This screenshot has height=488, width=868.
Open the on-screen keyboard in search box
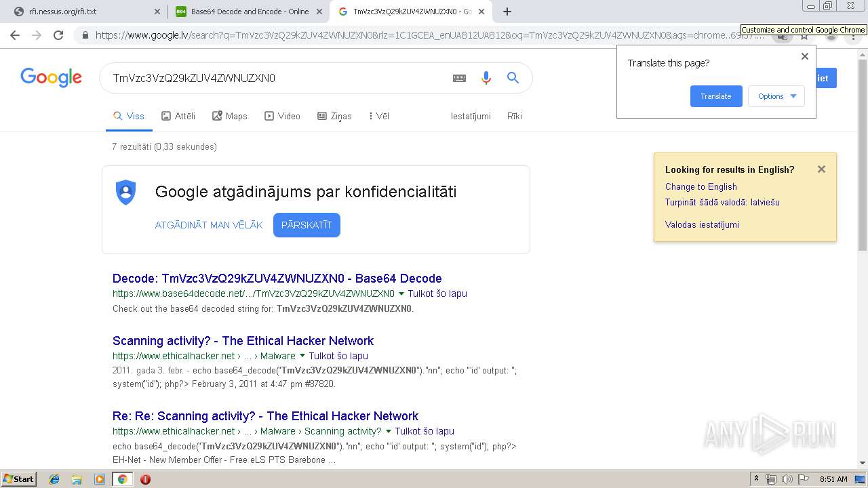click(x=459, y=78)
